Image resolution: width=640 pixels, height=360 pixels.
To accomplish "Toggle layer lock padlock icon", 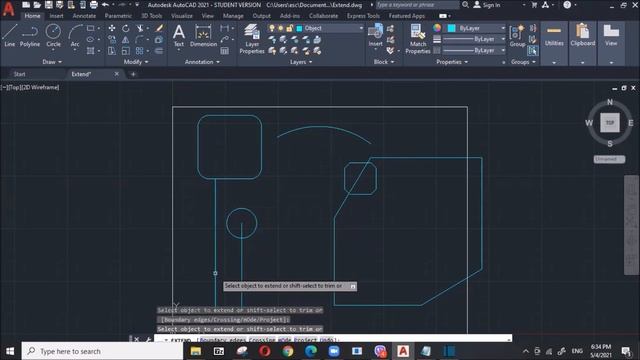I will pyautogui.click(x=289, y=28).
